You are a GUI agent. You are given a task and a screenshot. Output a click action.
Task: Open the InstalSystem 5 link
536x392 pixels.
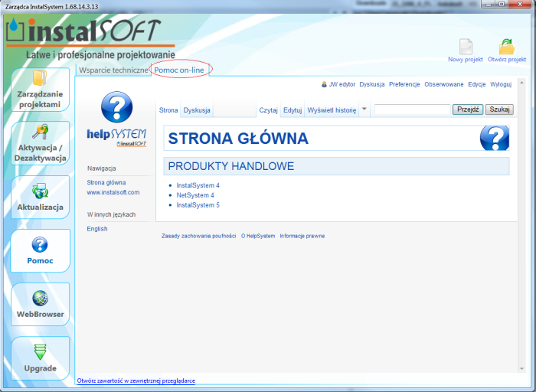point(198,205)
